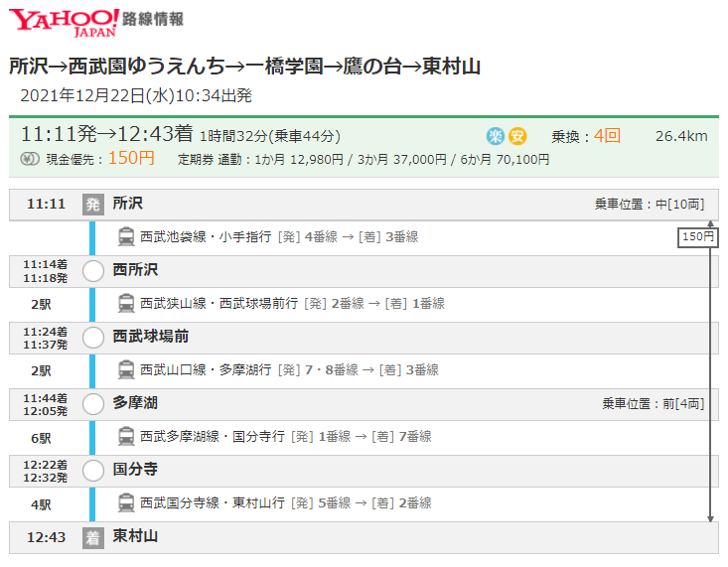This screenshot has height=567, width=728.
Task: Click the 11:14着 11:18発 times
Action: point(46,271)
